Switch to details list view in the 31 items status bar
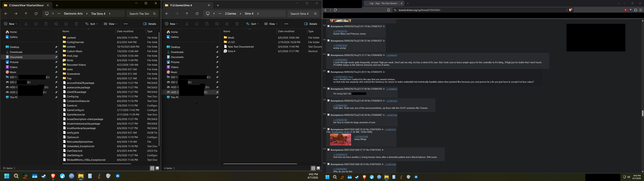This screenshot has width=644, height=181. point(152,168)
